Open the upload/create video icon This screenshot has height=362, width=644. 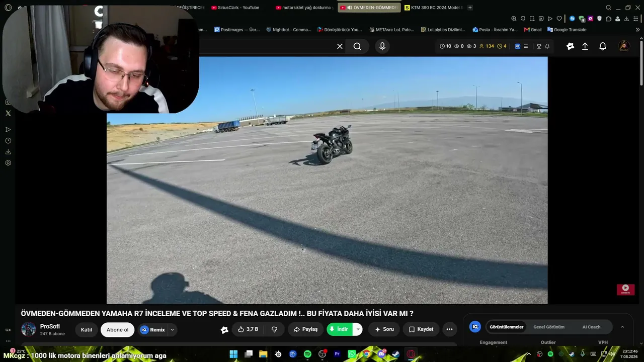[x=585, y=46]
